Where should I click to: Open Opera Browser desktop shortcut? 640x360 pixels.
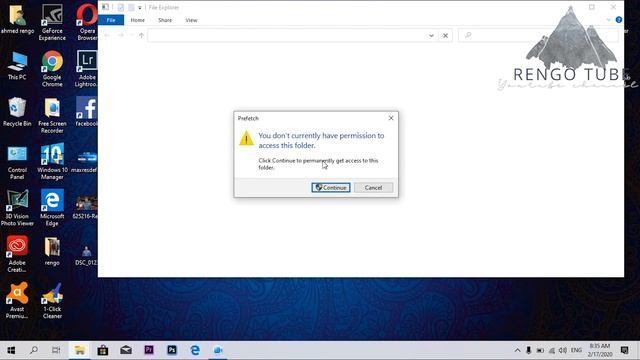87,22
